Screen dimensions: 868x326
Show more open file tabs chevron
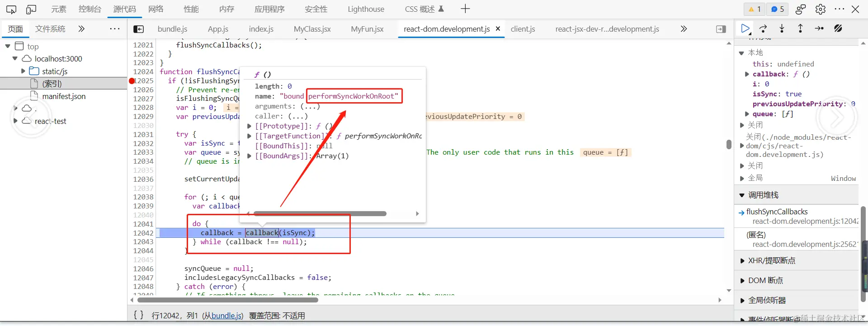coord(684,29)
